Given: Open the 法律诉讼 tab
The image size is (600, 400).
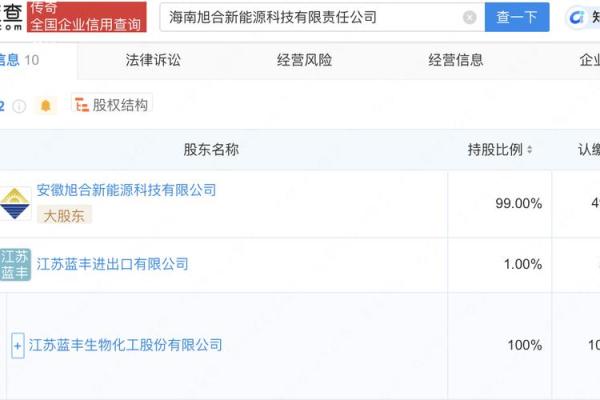Looking at the screenshot, I should point(153,60).
